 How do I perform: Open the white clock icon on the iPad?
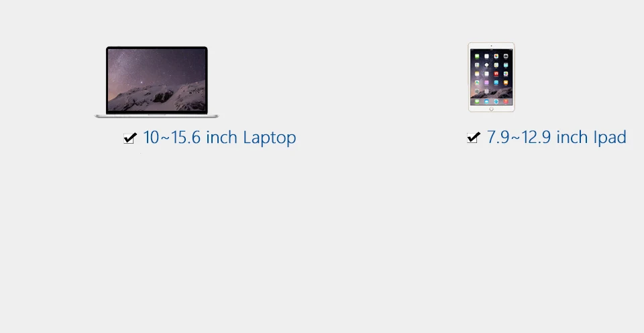coord(486,65)
